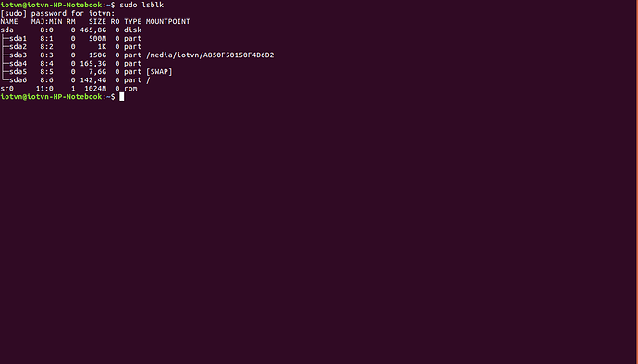The height and width of the screenshot is (364, 638).
Task: Click the sda5 swap partition name
Action: click(x=18, y=71)
